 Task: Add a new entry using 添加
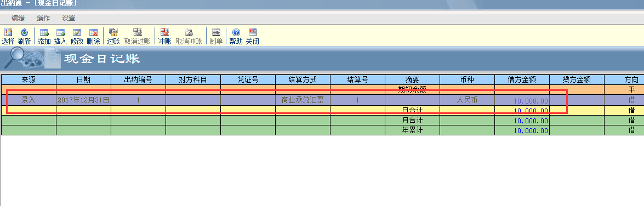tap(44, 36)
